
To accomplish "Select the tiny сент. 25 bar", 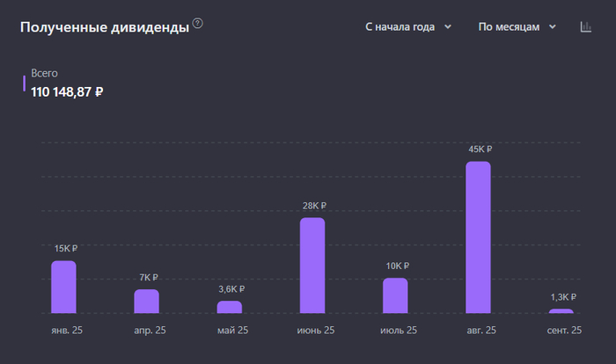I will pos(561,310).
